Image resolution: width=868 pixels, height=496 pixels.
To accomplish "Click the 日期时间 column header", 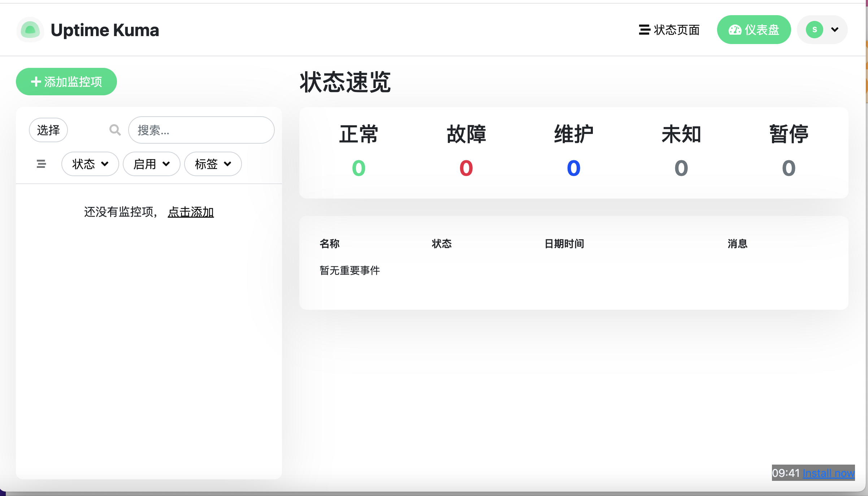I will tap(564, 244).
